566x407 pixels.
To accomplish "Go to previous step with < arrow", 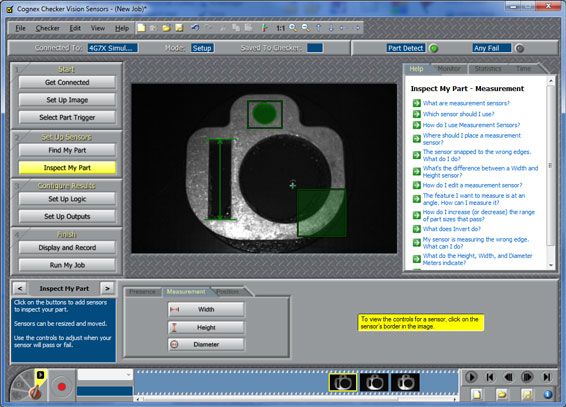I will click(x=20, y=288).
